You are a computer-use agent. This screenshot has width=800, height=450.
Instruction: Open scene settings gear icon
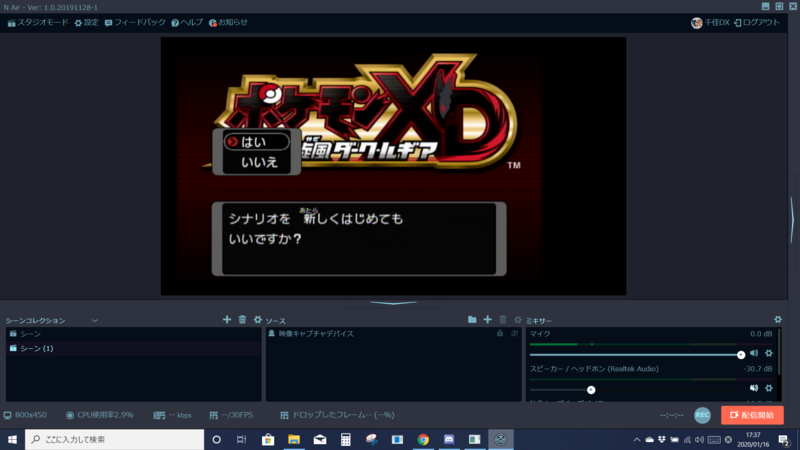click(x=258, y=319)
